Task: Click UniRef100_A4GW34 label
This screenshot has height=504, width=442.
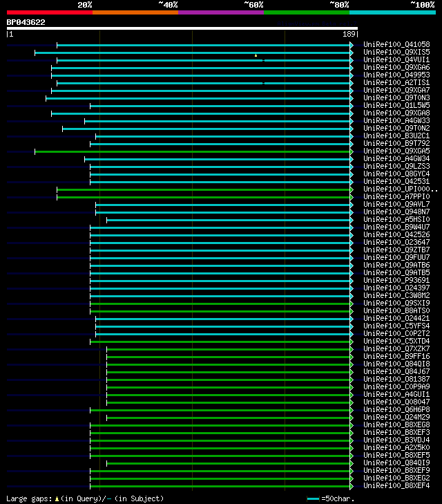Action: (x=396, y=159)
